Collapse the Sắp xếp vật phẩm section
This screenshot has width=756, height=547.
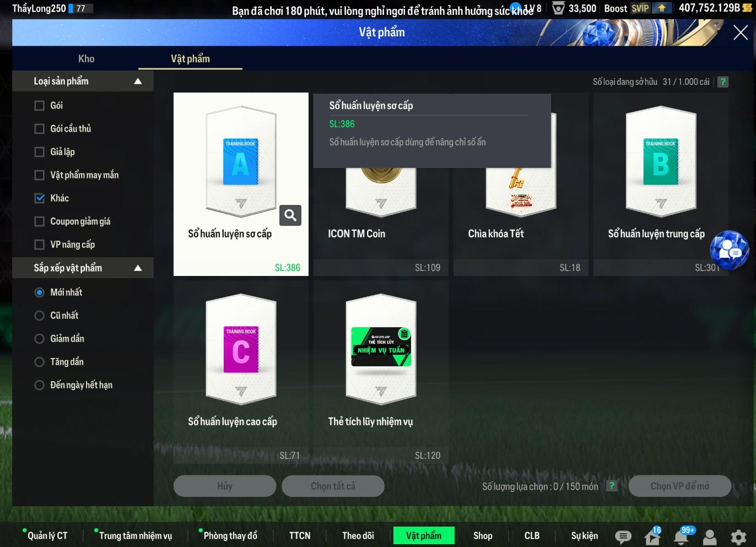138,268
